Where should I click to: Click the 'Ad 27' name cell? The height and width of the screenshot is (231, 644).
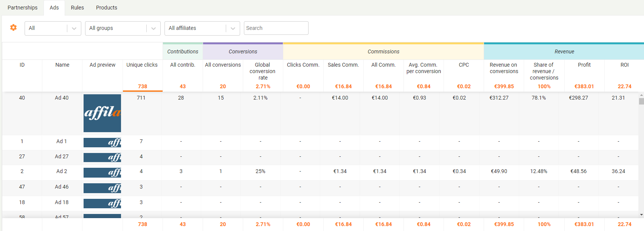pos(62,156)
